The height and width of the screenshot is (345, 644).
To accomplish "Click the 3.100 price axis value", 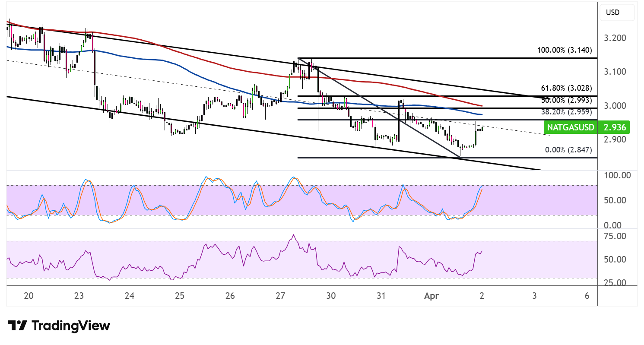I will [615, 72].
